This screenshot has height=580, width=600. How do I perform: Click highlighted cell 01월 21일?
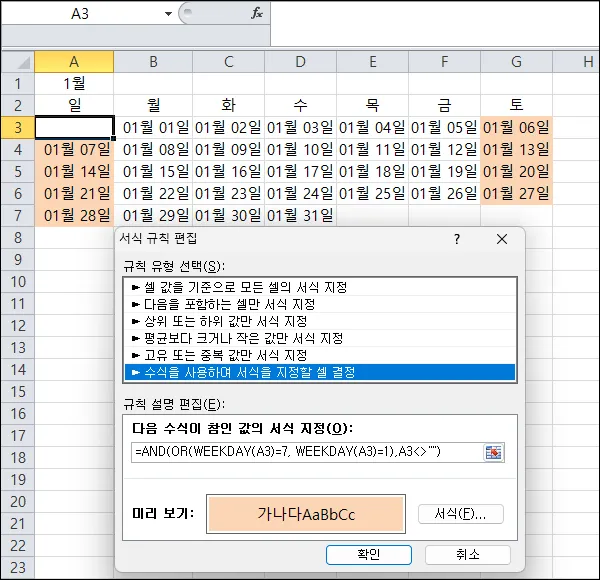[x=74, y=194]
